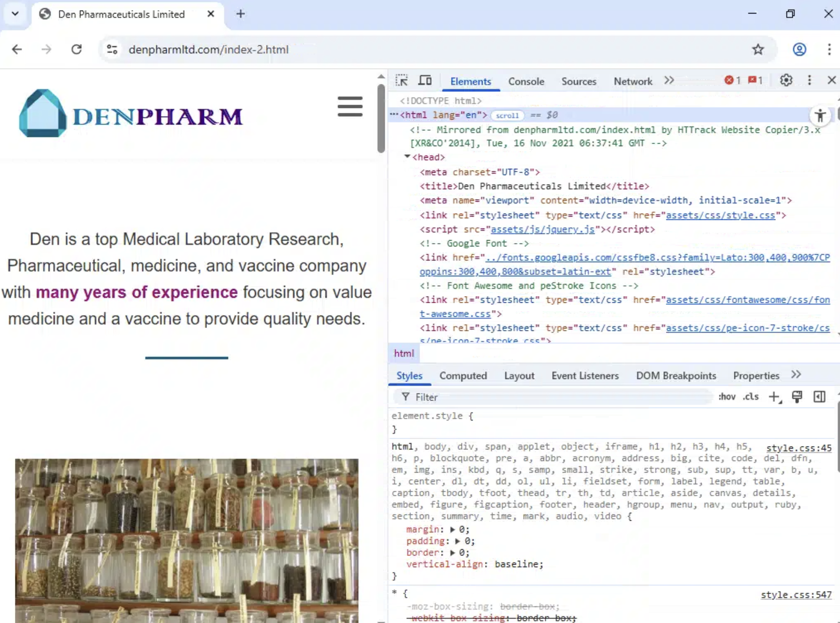Switch to the Network tab
This screenshot has height=623, width=840.
(x=633, y=81)
